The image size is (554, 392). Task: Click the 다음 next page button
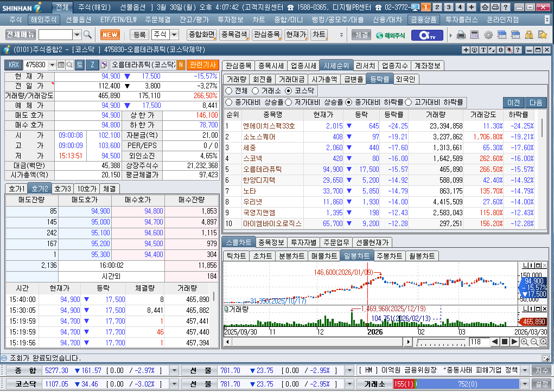[536, 102]
